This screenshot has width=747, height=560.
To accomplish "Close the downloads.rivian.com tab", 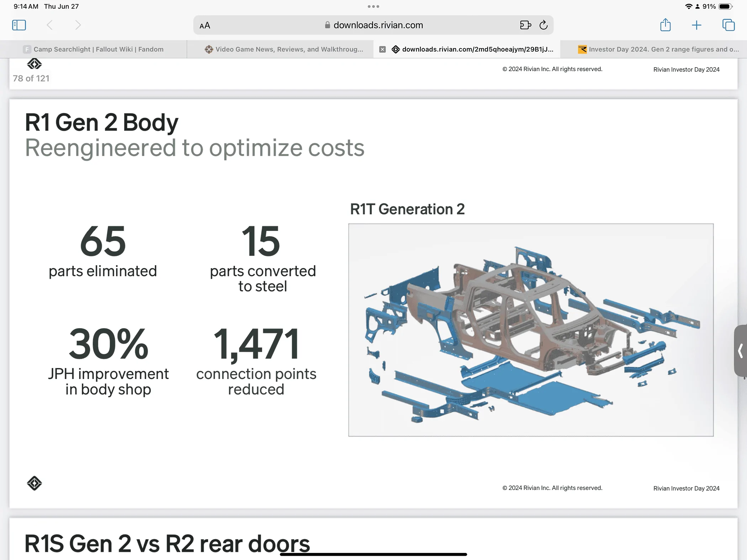I will pos(382,49).
